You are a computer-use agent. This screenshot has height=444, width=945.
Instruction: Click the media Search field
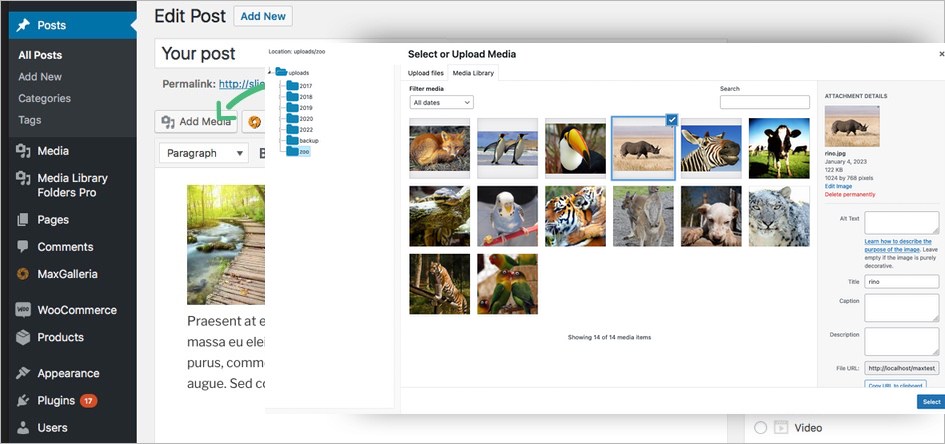(x=764, y=102)
